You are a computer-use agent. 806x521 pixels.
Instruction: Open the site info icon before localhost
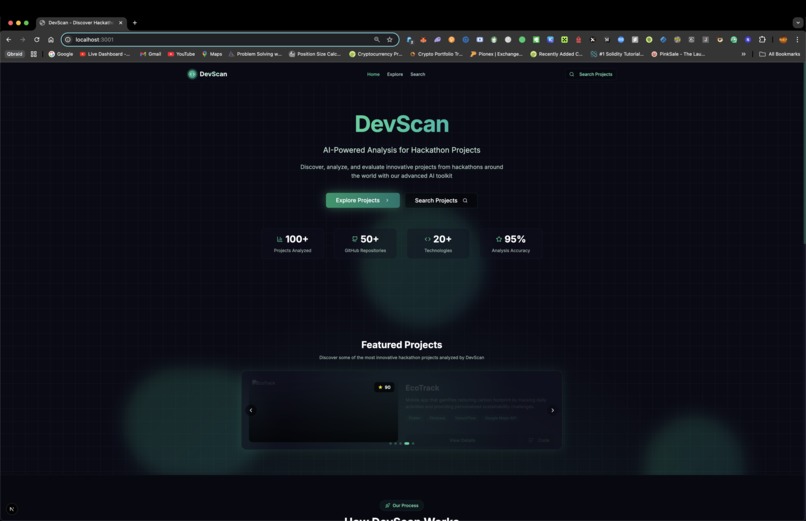[68, 40]
